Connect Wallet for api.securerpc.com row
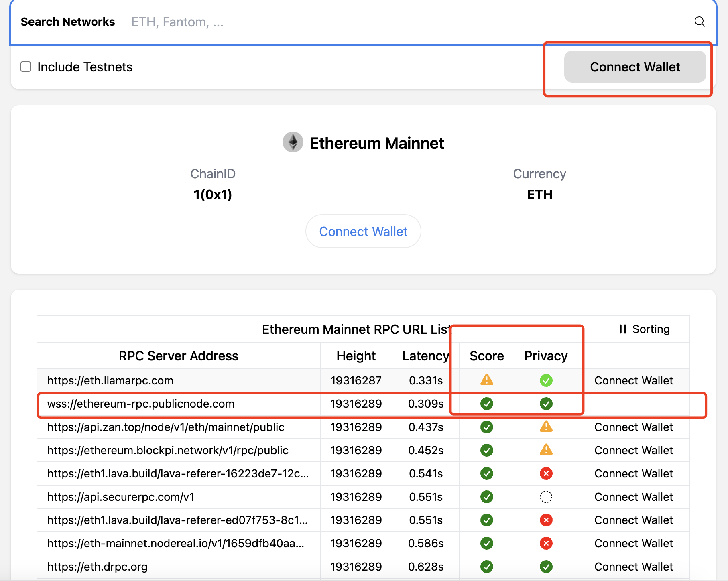The image size is (728, 581). click(634, 497)
